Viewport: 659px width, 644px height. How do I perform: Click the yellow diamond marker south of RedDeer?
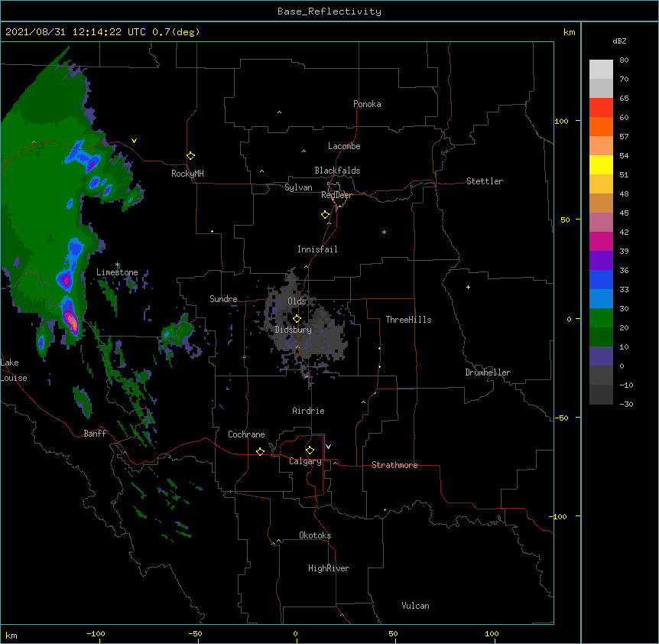point(326,215)
